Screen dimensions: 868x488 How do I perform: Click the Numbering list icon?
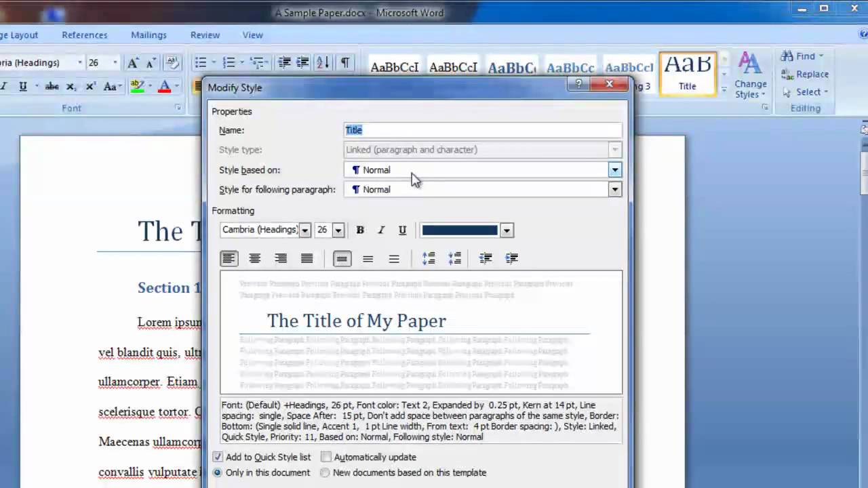click(x=229, y=62)
